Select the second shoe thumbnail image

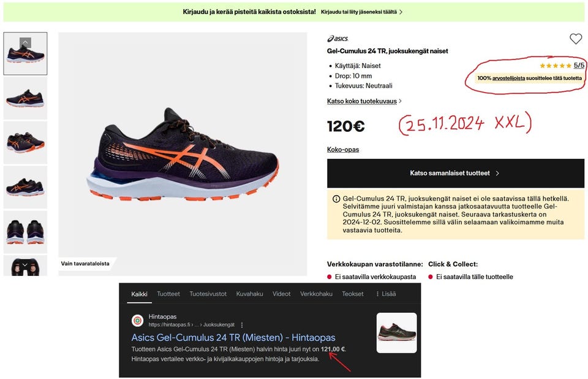25,98
